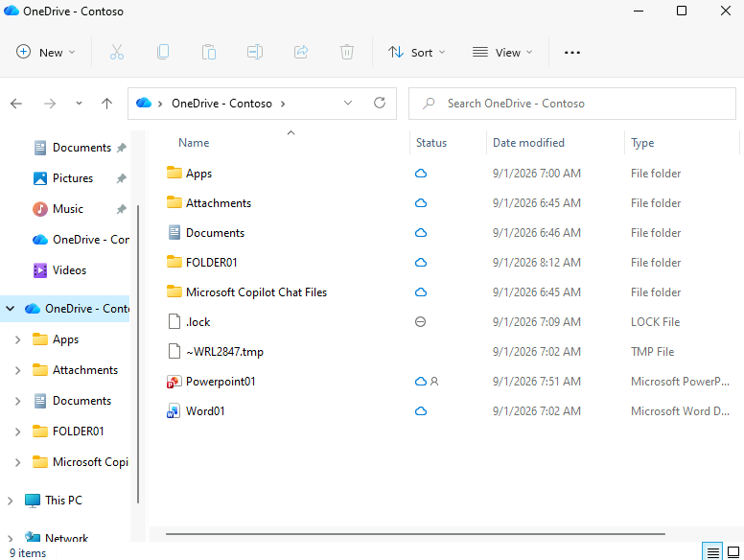Switch to details view icon in status bar
The image size is (744, 560).
[712, 552]
